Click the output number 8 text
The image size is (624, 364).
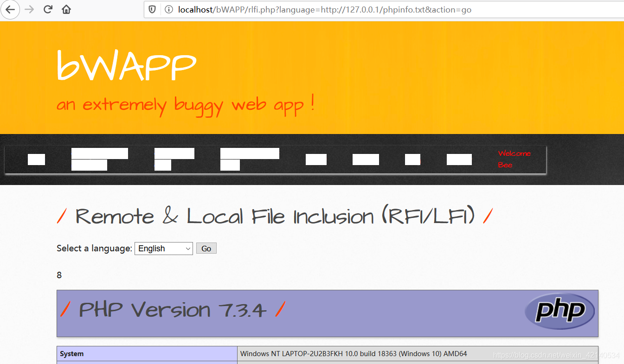pyautogui.click(x=59, y=275)
